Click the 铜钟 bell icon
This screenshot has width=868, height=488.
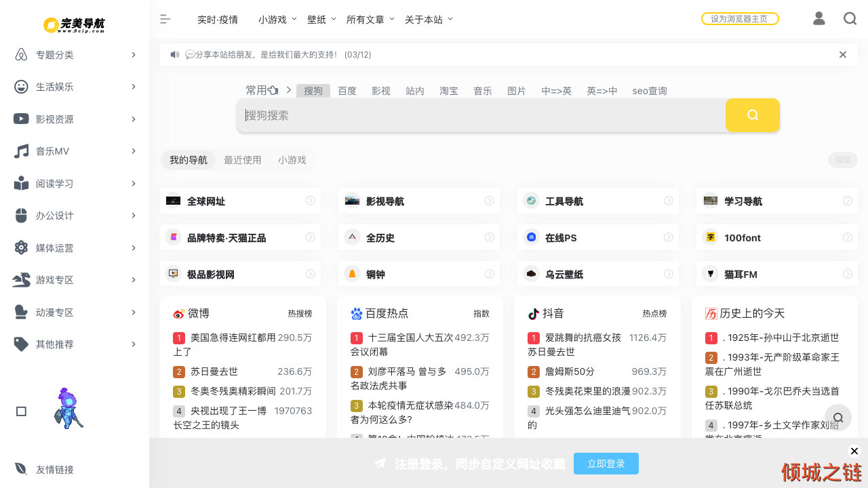point(351,274)
